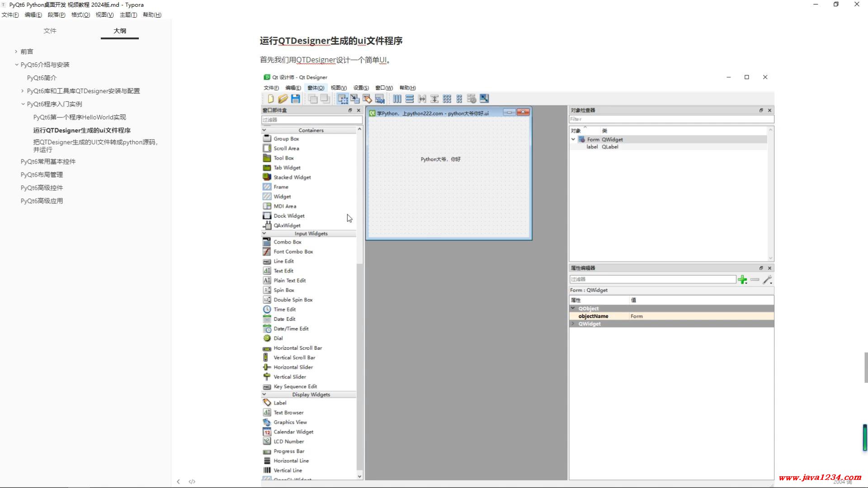Click Break Layout icon in toolbar

click(472, 99)
